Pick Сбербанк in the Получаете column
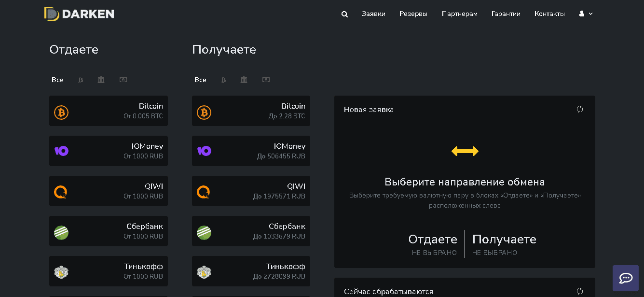 pos(251,231)
